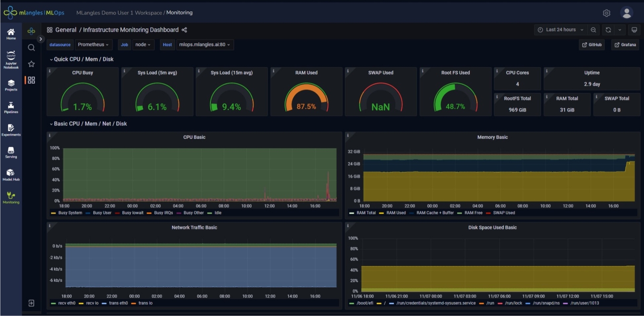Share the dashboard using the share icon
This screenshot has width=644, height=316.
pyautogui.click(x=184, y=30)
